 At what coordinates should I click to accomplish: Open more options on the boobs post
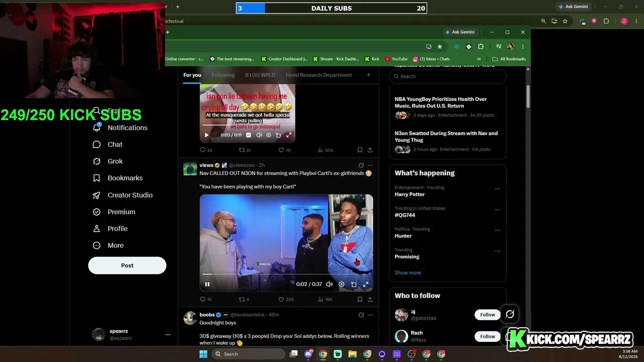coord(370,315)
